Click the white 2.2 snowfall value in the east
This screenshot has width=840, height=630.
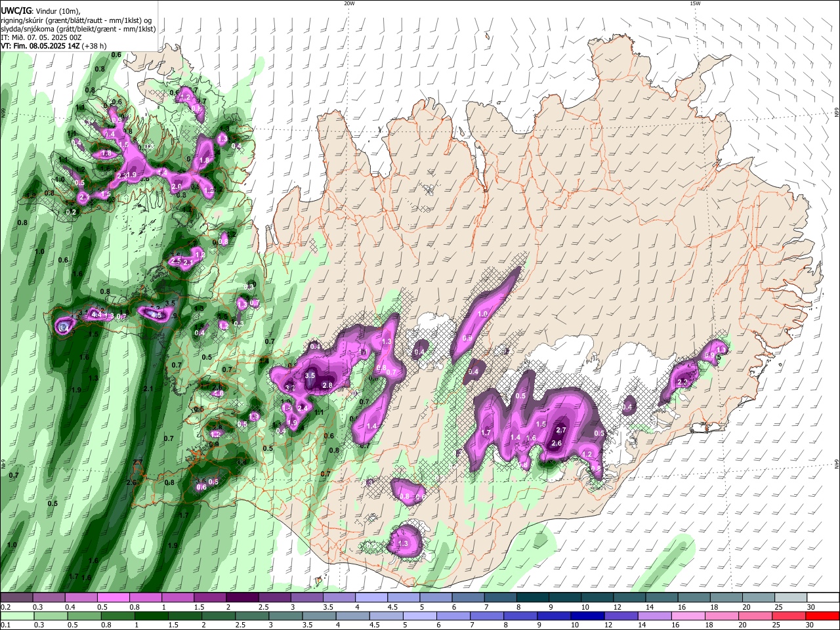(x=682, y=382)
